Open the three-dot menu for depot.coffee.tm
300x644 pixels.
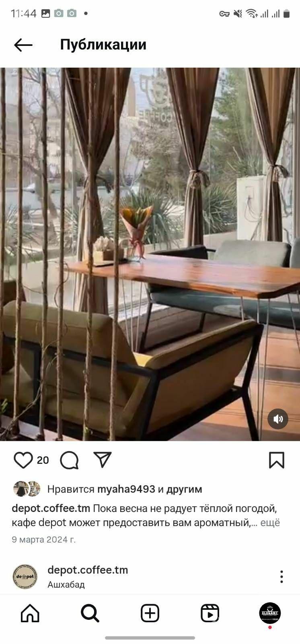coord(282,577)
